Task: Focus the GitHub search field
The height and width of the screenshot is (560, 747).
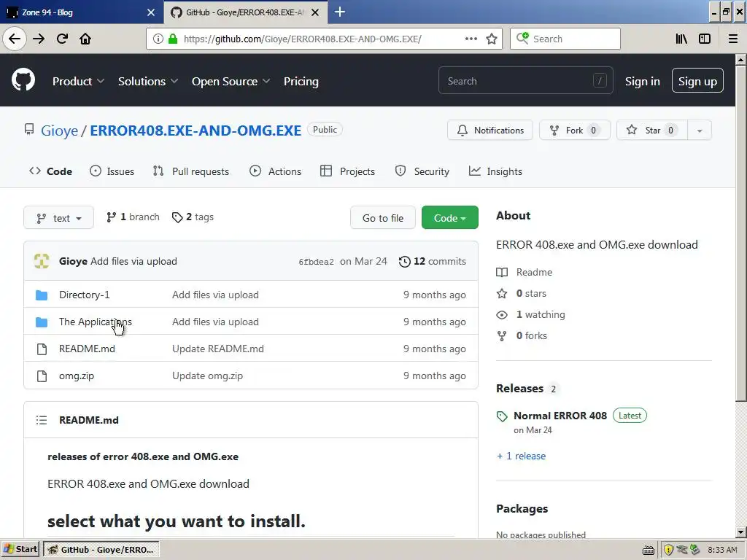Action: 525,80
